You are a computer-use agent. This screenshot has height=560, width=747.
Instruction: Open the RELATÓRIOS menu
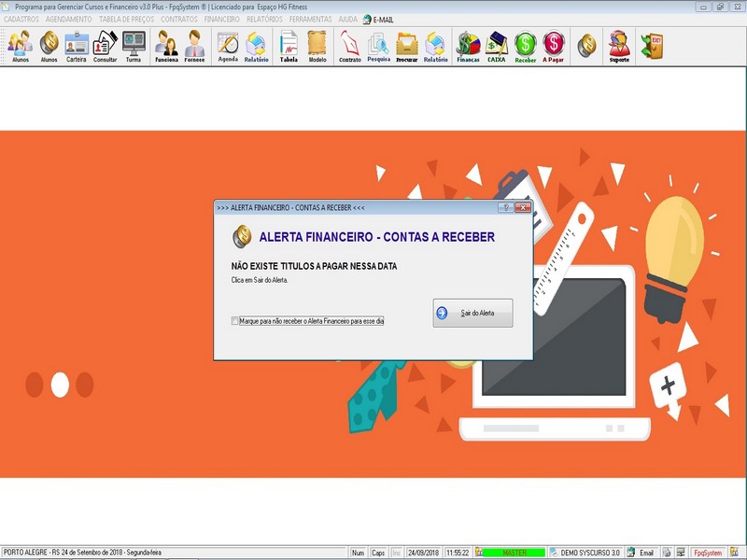click(x=264, y=20)
